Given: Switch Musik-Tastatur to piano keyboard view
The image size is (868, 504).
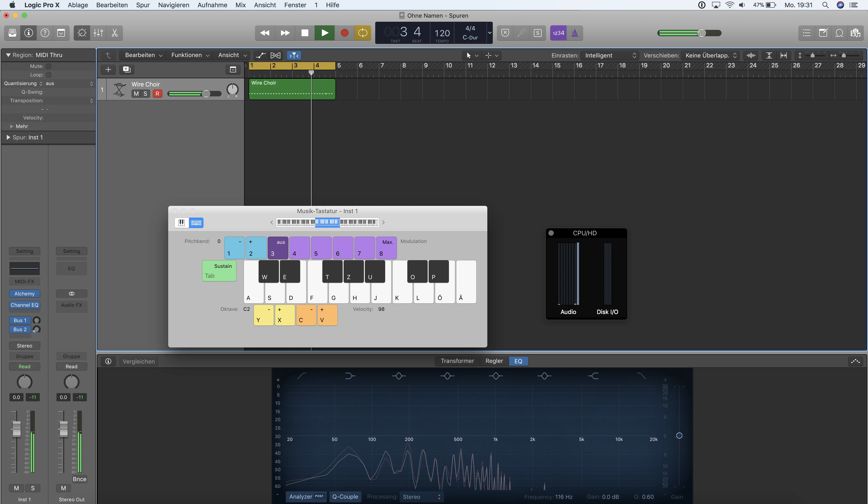Looking at the screenshot, I should 182,222.
